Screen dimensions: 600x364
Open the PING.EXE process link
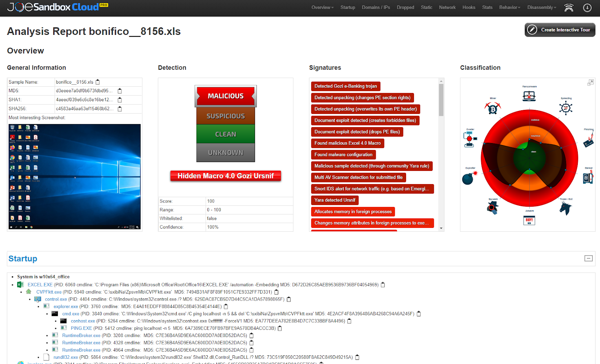pyautogui.click(x=81, y=328)
